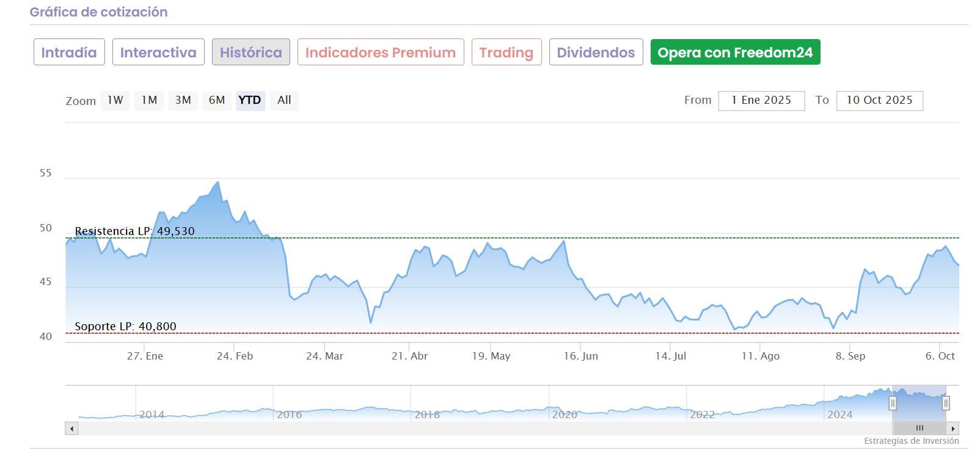View the Dividendos tab
The image size is (980, 456).
[596, 52]
